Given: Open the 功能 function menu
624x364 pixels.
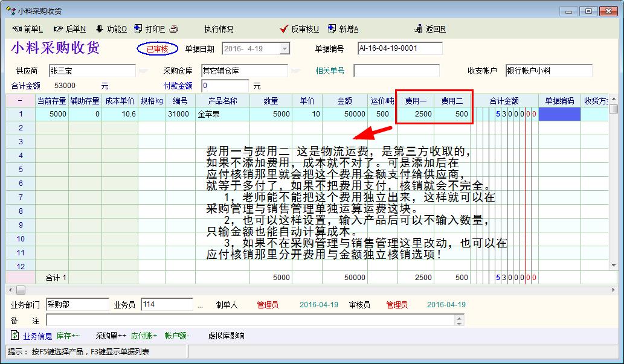Looking at the screenshot, I should click(x=111, y=29).
